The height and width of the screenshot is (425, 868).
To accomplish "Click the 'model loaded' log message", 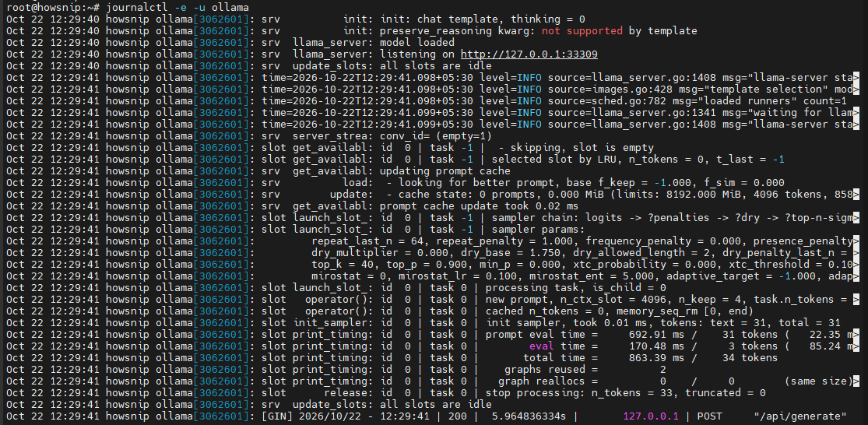I will [x=416, y=43].
